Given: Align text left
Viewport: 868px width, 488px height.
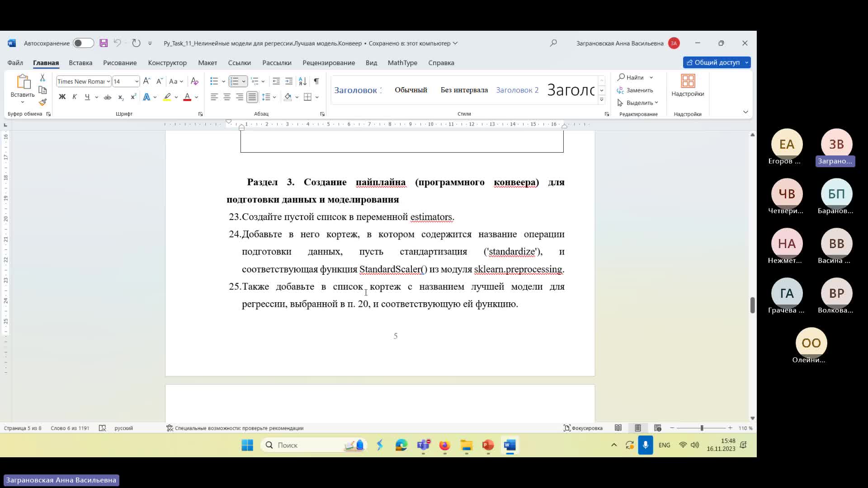Looking at the screenshot, I should pyautogui.click(x=214, y=97).
